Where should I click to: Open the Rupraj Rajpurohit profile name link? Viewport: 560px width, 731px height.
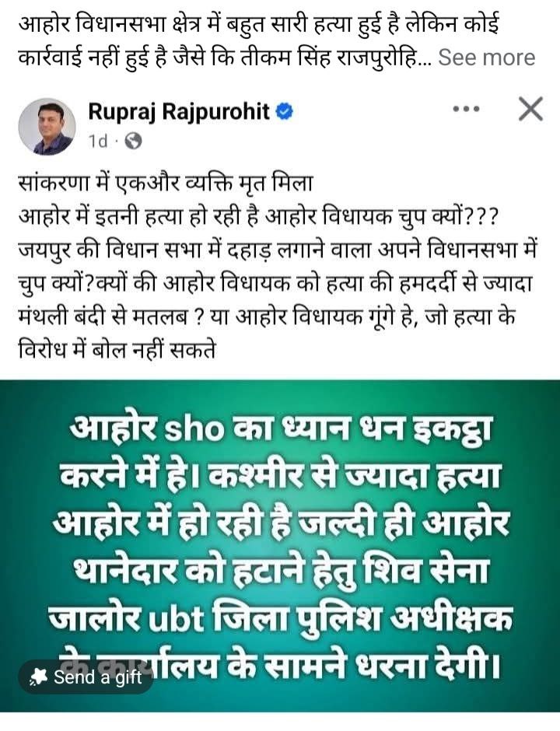(x=179, y=111)
